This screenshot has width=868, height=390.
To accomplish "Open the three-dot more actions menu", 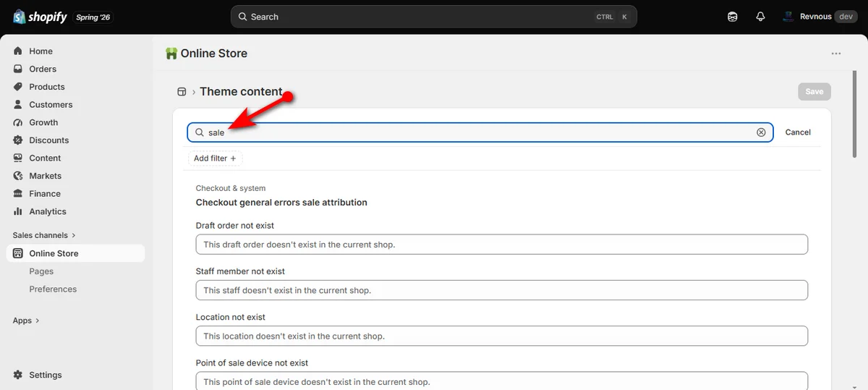I will (836, 54).
